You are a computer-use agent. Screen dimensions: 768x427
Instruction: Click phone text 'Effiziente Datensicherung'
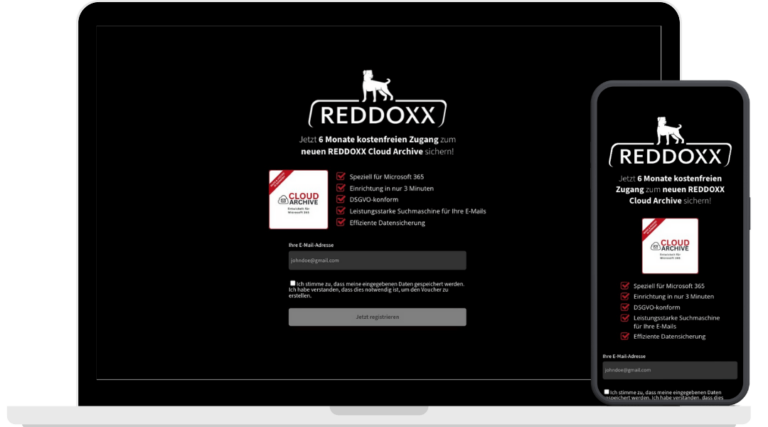pos(670,336)
